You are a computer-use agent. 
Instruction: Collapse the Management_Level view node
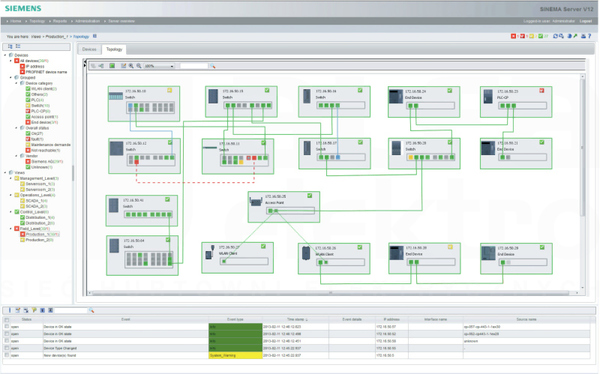(x=11, y=178)
